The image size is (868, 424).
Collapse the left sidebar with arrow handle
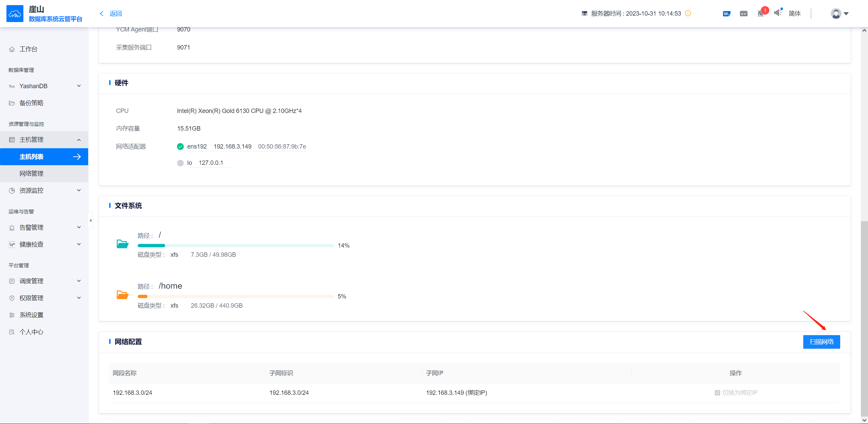[x=91, y=220]
